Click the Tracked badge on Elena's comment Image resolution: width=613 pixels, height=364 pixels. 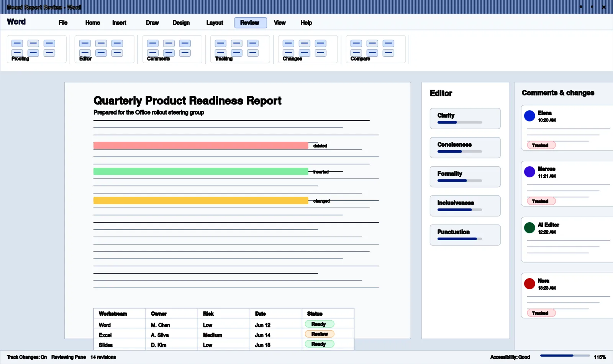pos(541,145)
